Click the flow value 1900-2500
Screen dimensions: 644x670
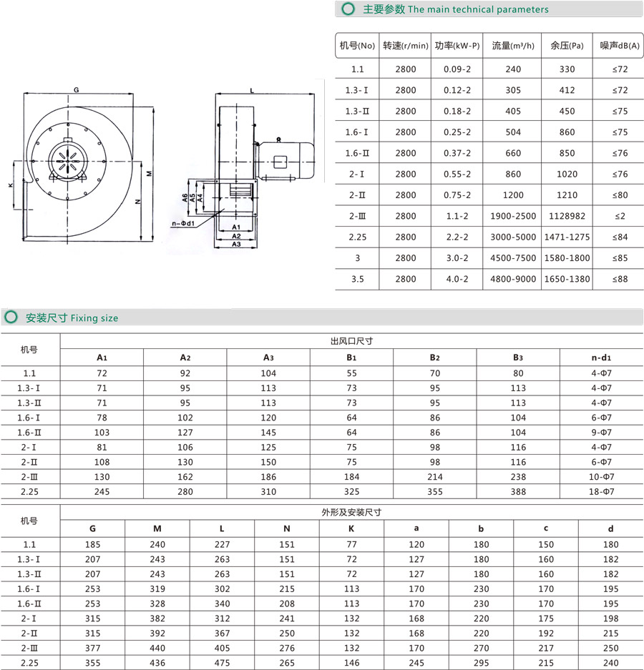point(513,216)
